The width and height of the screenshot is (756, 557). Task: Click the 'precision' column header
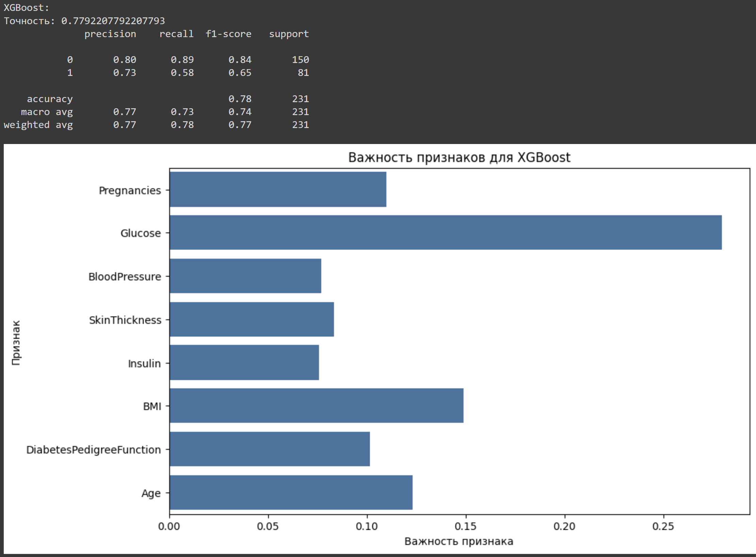tap(110, 34)
